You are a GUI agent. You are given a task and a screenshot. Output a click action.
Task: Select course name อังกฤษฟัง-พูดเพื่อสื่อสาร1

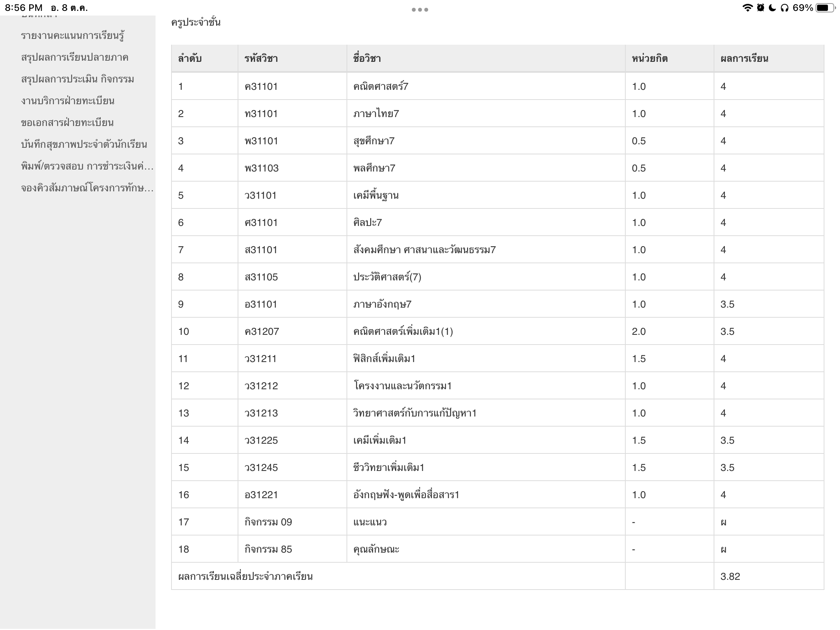coord(406,495)
